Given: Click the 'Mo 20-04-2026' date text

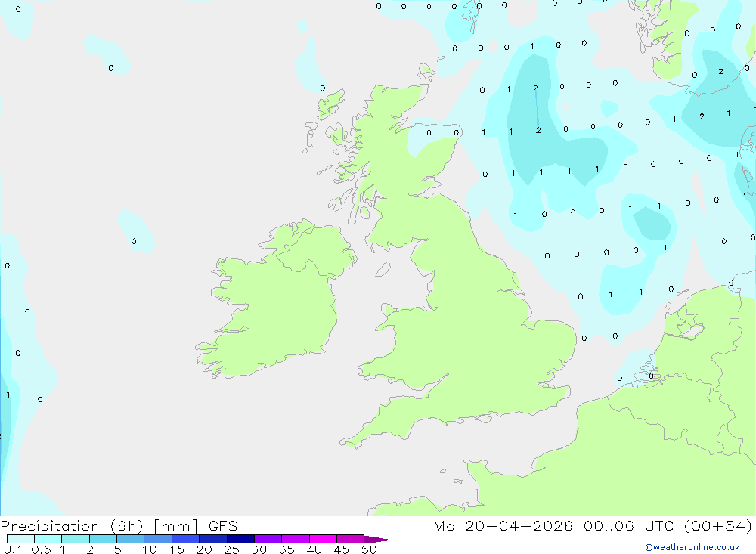Looking at the screenshot, I should (x=503, y=526).
